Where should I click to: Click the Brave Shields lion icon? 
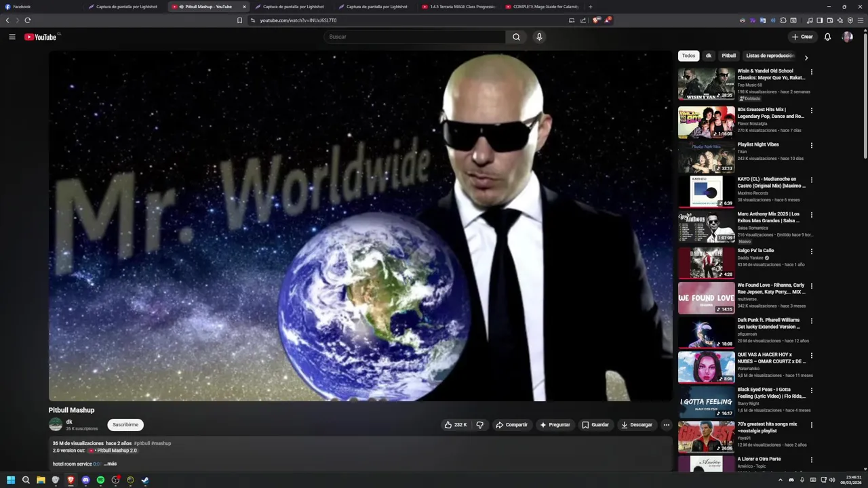[x=596, y=20]
